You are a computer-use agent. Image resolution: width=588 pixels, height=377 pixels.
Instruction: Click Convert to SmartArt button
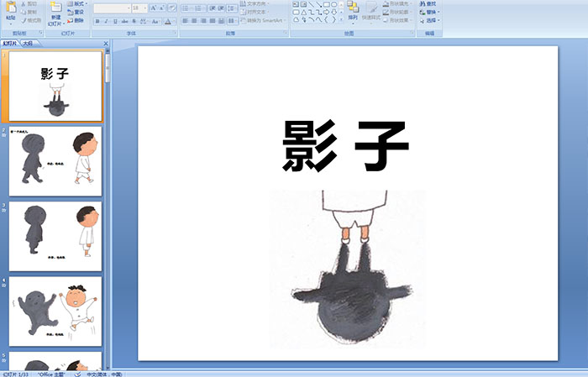(262, 21)
